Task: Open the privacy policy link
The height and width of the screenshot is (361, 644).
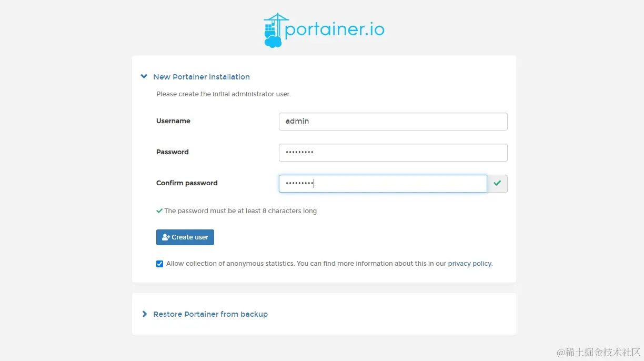Action: tap(470, 264)
